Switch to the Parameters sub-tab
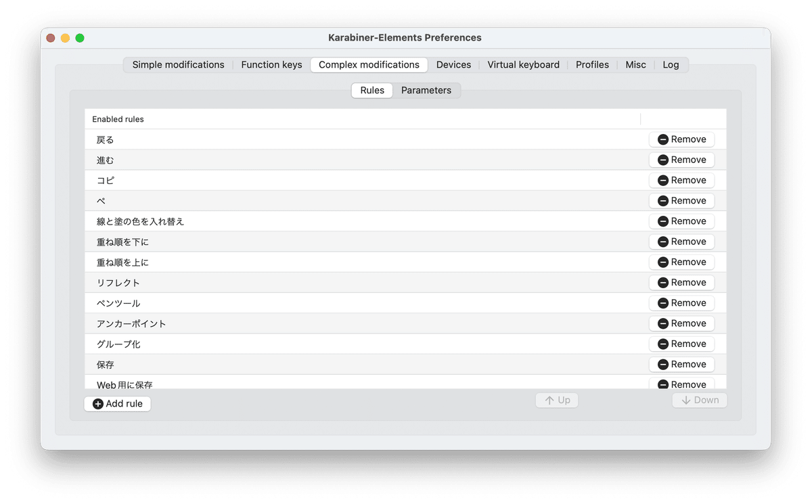The image size is (812, 504). tap(426, 91)
